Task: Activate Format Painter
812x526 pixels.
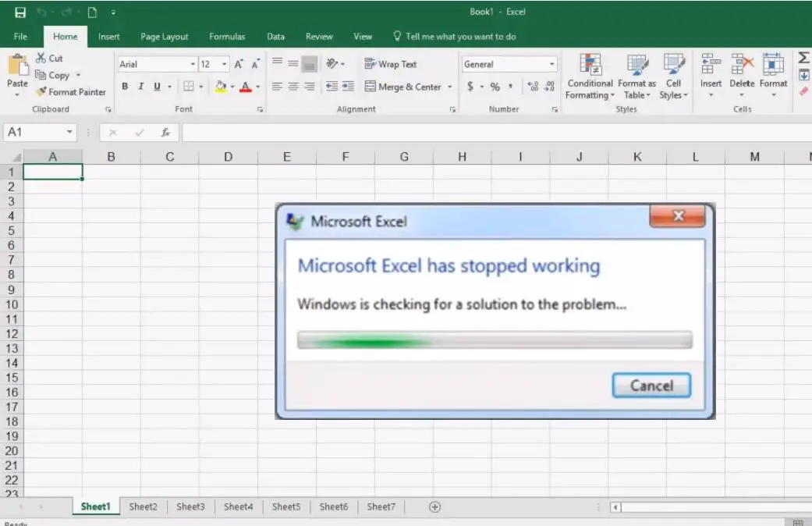Action: point(70,92)
